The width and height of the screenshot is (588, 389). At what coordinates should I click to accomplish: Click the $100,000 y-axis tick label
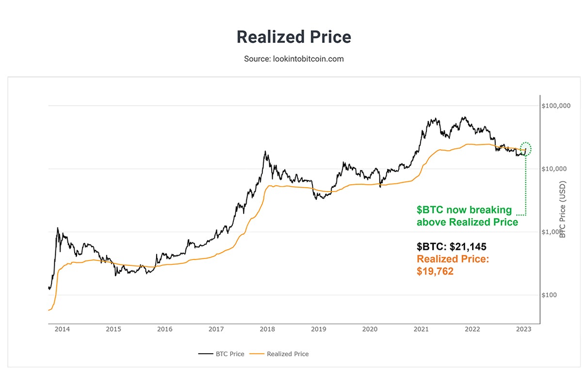[x=557, y=106]
